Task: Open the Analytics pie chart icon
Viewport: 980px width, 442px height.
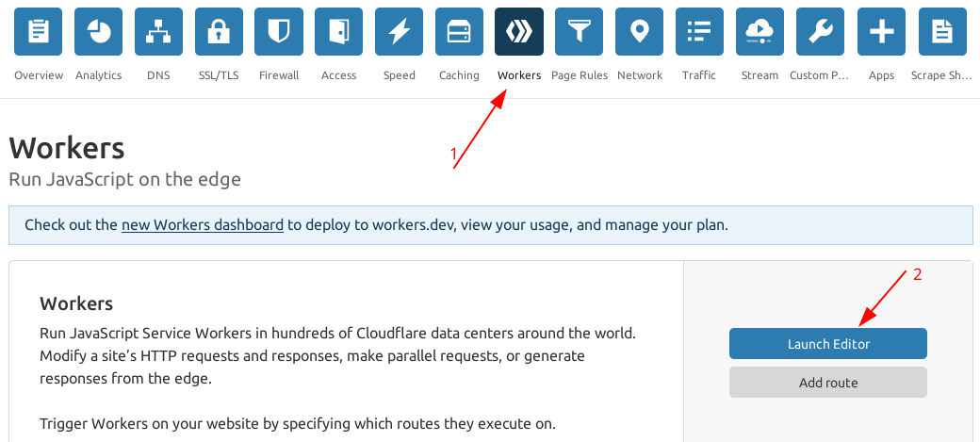Action: coord(98,31)
